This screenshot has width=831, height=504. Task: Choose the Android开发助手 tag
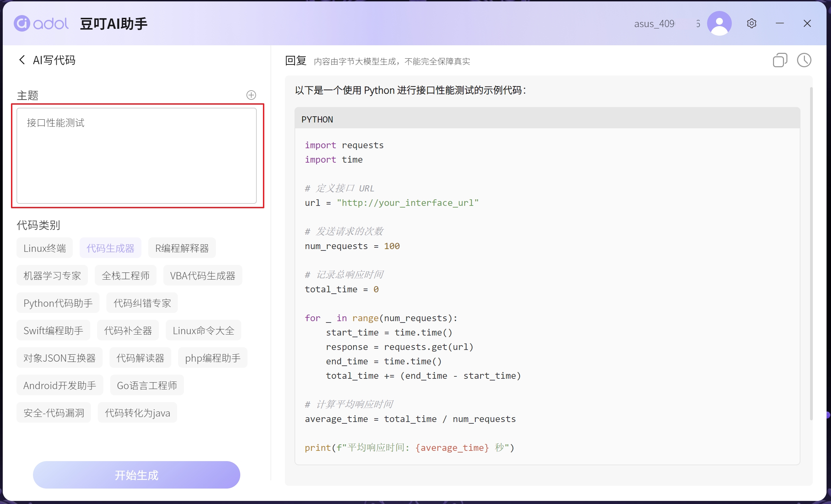click(60, 385)
